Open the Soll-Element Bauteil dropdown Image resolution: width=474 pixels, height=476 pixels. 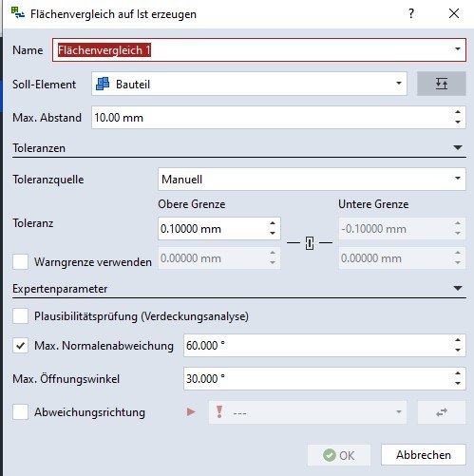tap(249, 84)
